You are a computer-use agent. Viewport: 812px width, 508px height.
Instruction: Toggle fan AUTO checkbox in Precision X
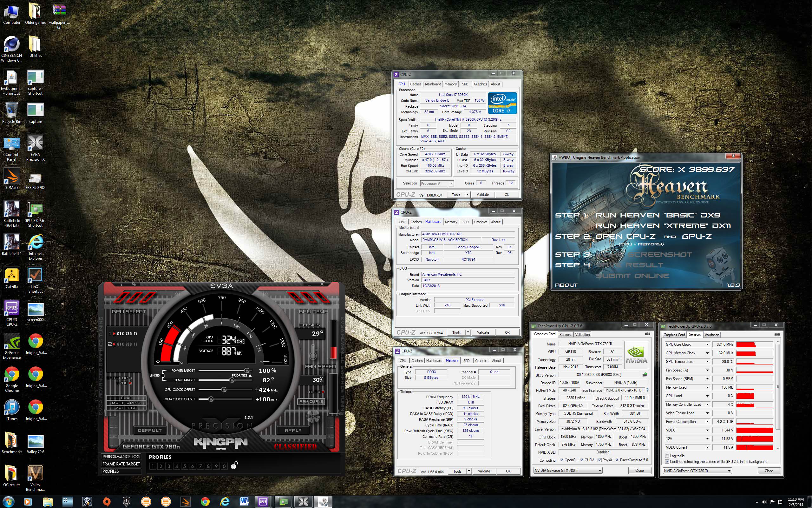(x=323, y=392)
